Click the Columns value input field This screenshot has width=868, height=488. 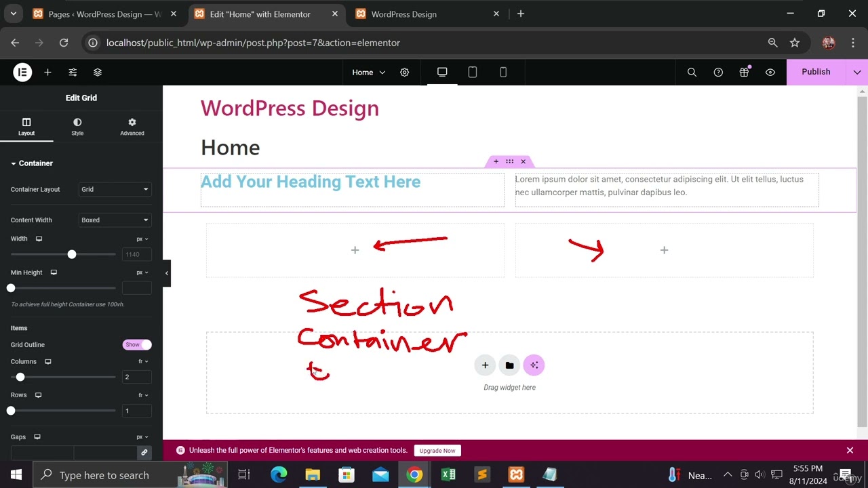(x=136, y=377)
